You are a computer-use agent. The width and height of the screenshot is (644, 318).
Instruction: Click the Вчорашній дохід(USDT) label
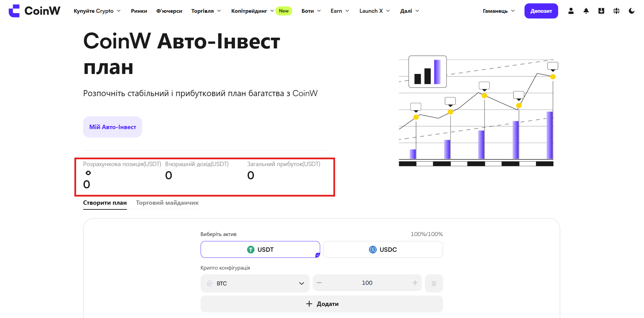pos(197,164)
